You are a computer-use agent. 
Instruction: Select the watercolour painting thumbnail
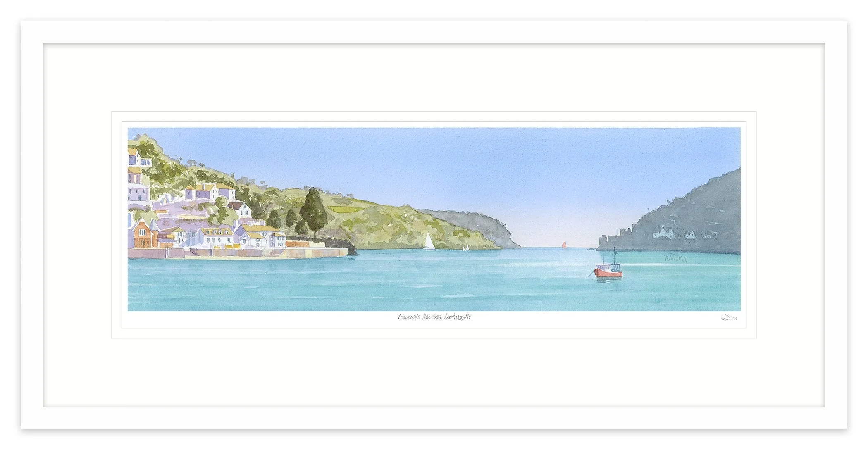tap(434, 219)
